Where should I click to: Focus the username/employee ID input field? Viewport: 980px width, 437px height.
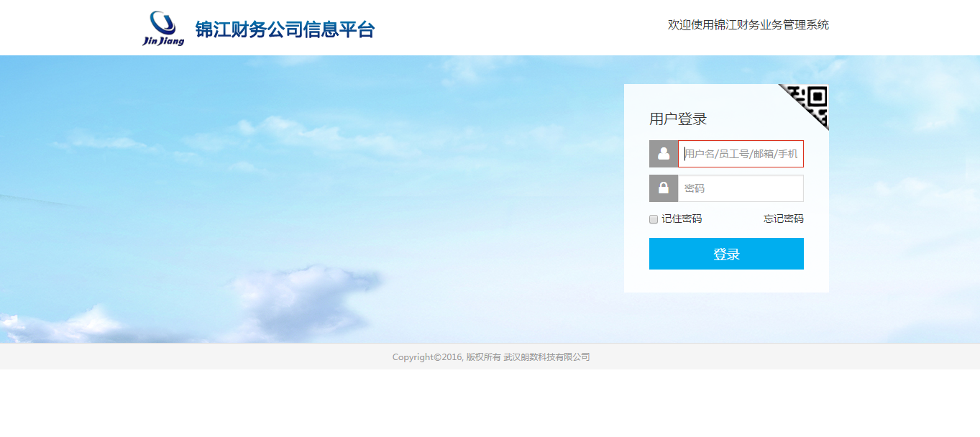pos(741,154)
